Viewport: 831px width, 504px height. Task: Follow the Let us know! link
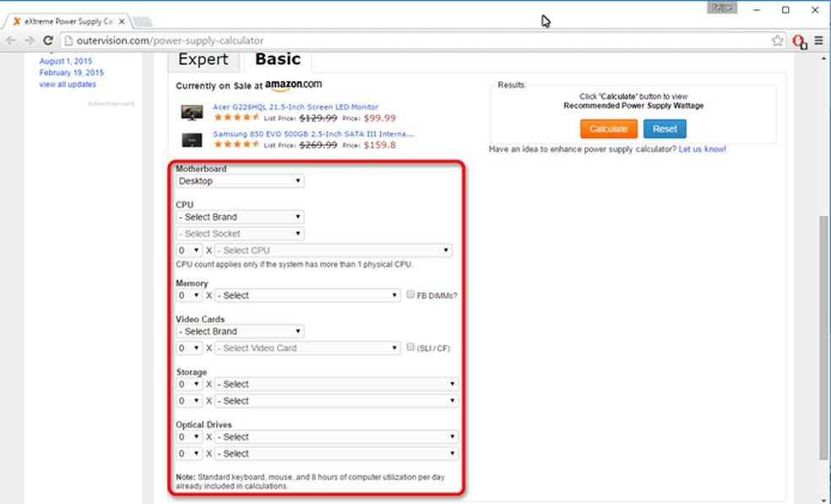(x=703, y=149)
